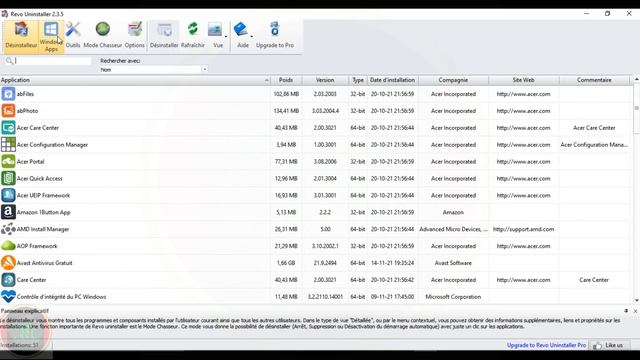This screenshot has height=360, width=640.
Task: Activate Mode Chasseur
Action: click(x=103, y=36)
